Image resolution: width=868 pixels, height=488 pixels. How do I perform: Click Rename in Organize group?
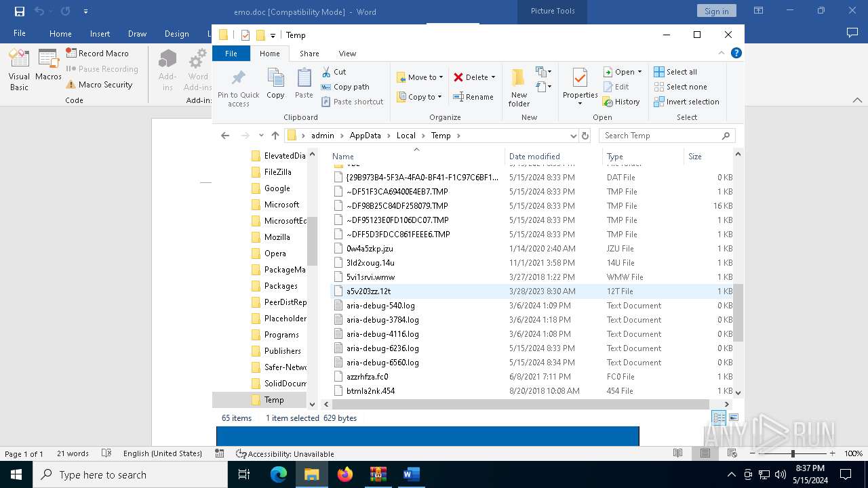[x=473, y=97]
